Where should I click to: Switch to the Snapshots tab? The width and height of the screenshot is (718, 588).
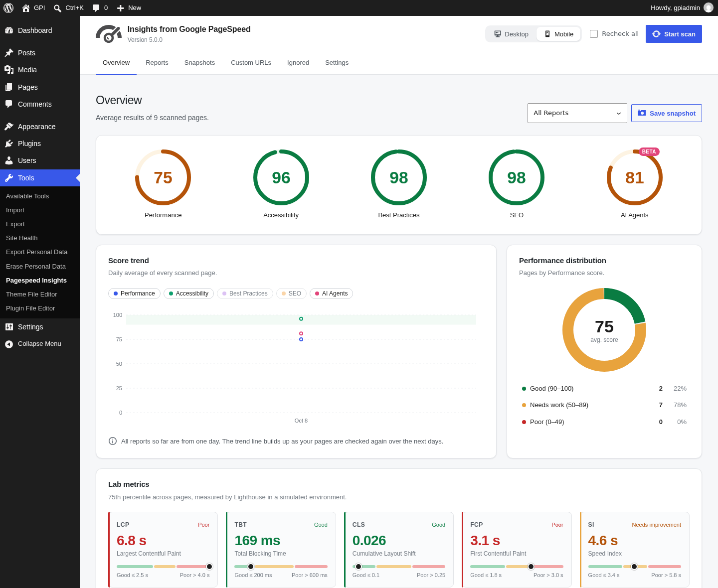[199, 63]
